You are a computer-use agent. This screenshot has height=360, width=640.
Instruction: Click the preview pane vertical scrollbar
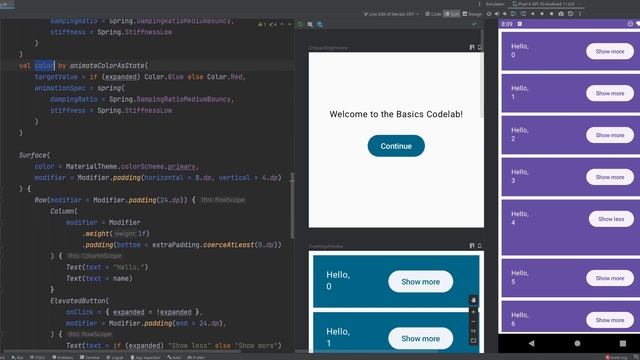point(482,73)
